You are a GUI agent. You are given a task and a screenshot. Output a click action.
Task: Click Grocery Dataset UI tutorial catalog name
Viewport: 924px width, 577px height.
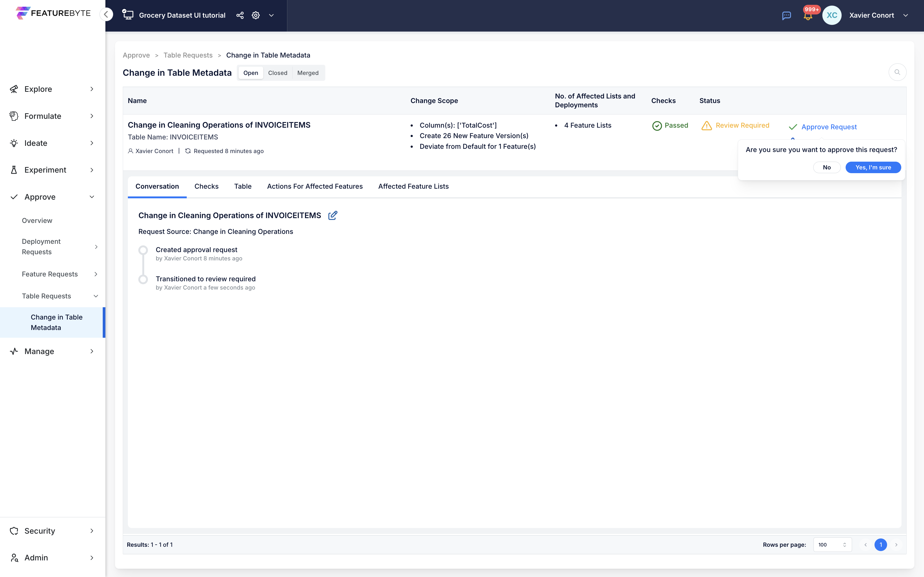(x=182, y=15)
